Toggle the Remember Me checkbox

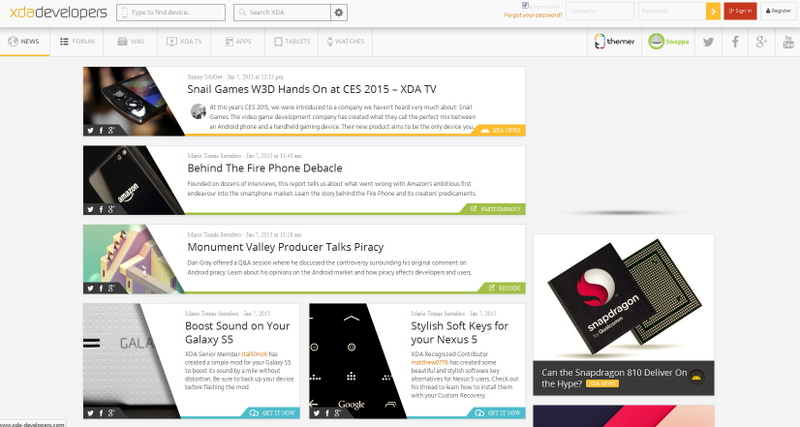pyautogui.click(x=526, y=6)
